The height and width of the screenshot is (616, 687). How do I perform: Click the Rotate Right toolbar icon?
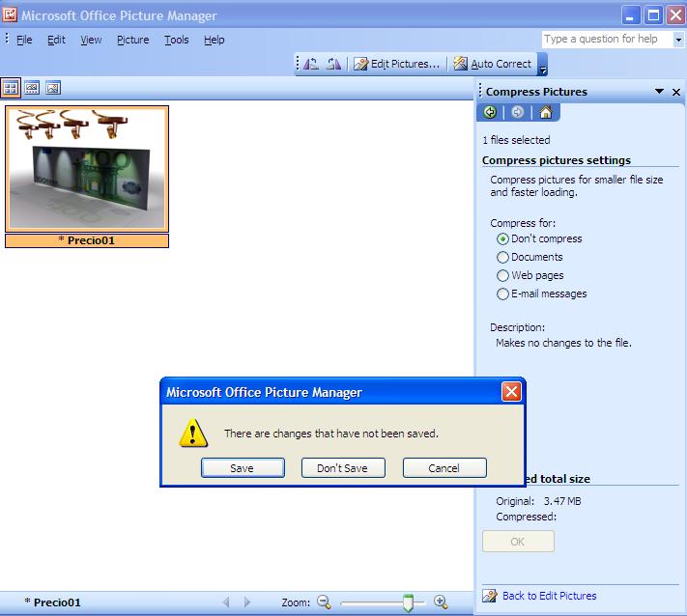[x=333, y=64]
